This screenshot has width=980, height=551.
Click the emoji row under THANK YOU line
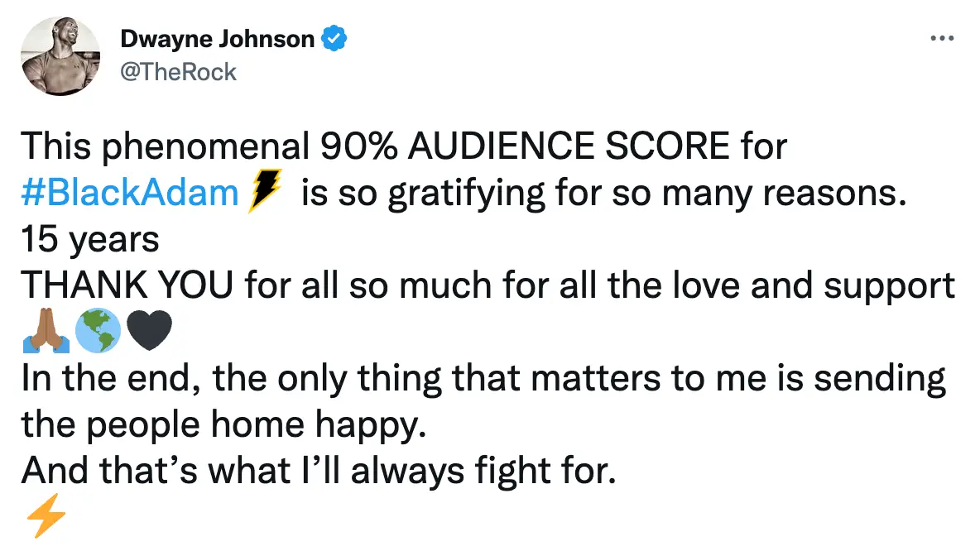coord(98,330)
